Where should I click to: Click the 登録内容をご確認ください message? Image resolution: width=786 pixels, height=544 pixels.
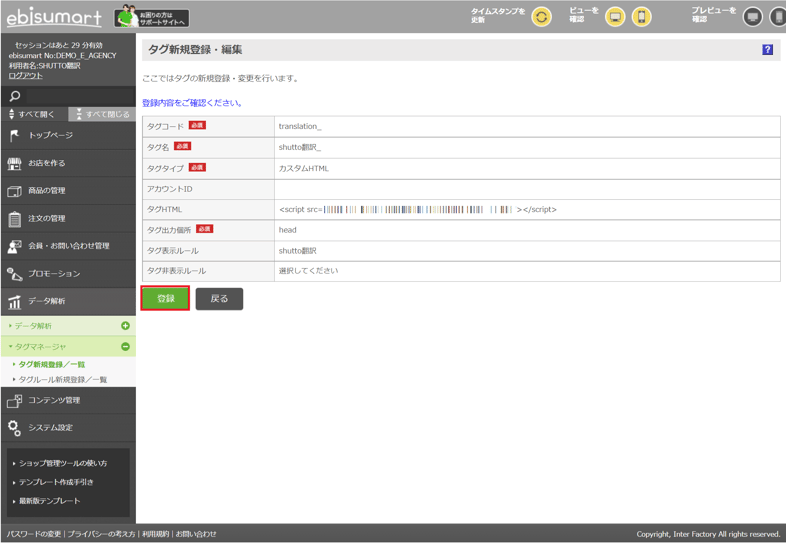(192, 103)
